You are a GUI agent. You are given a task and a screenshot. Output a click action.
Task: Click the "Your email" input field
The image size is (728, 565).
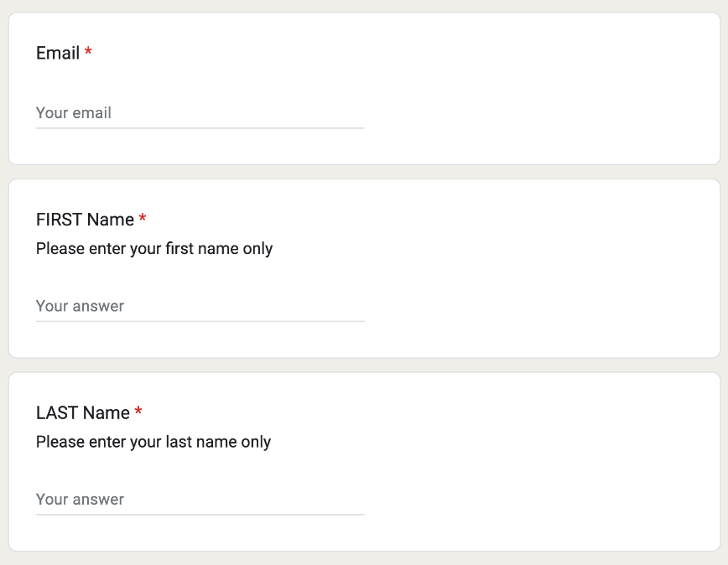200,113
